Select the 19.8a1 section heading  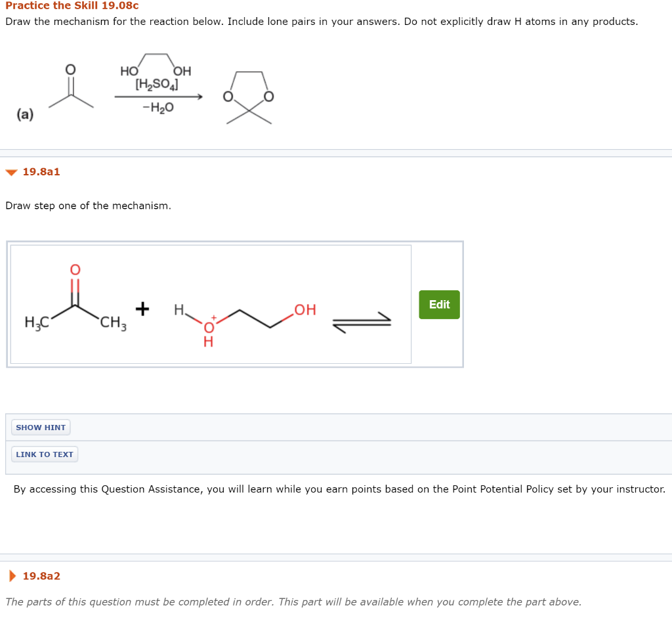(39, 172)
